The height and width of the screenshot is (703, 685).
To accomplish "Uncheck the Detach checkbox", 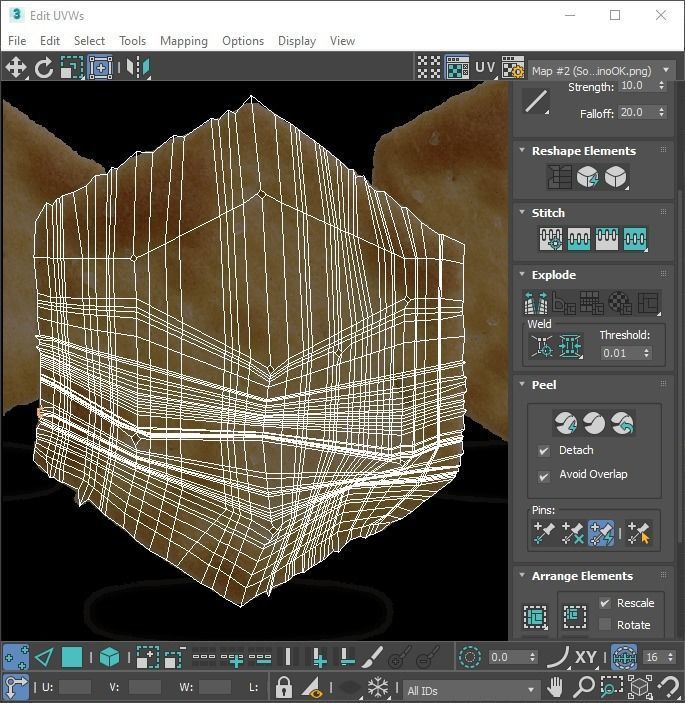I will coord(544,451).
